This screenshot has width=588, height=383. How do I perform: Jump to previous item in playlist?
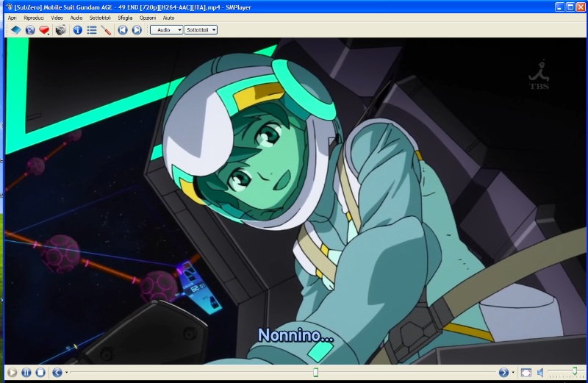[x=123, y=30]
